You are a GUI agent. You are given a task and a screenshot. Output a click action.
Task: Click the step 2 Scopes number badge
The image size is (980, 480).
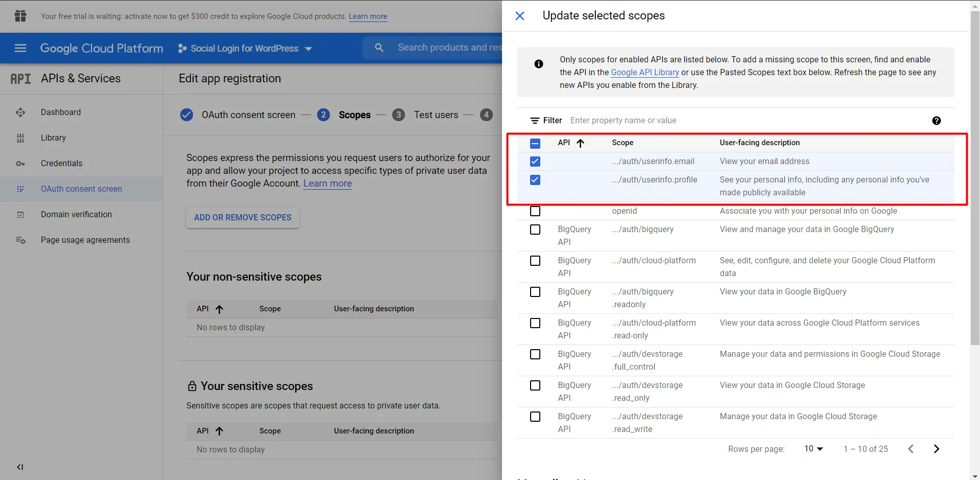click(x=323, y=115)
